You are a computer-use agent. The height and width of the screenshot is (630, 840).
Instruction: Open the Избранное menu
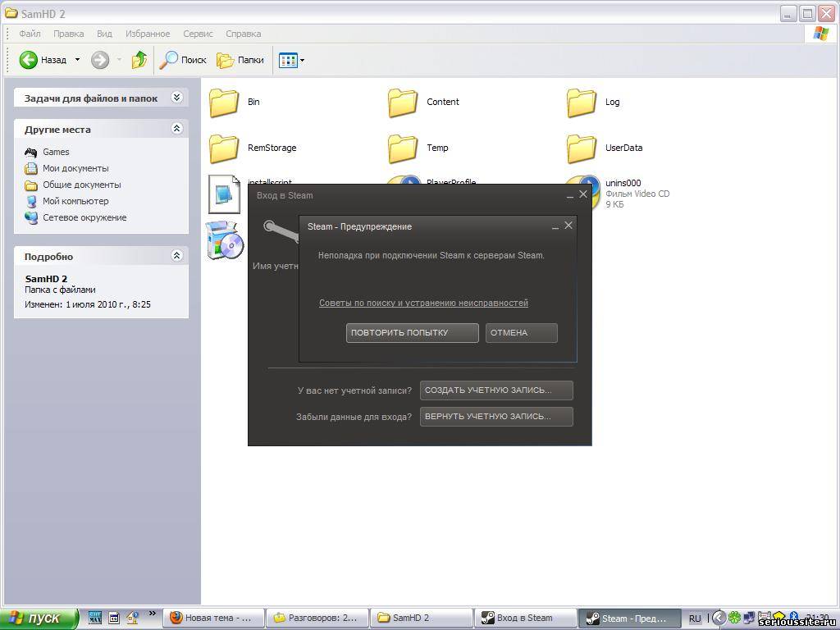coord(148,34)
